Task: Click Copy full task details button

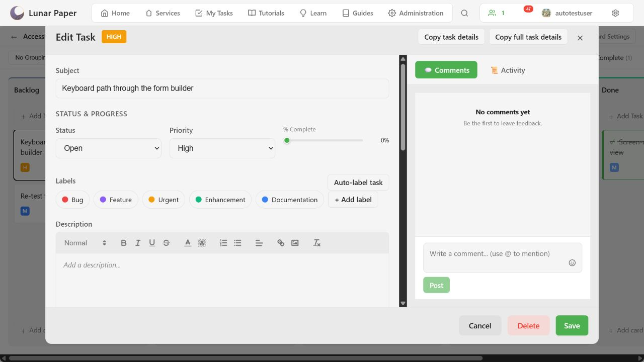Action: (x=528, y=37)
